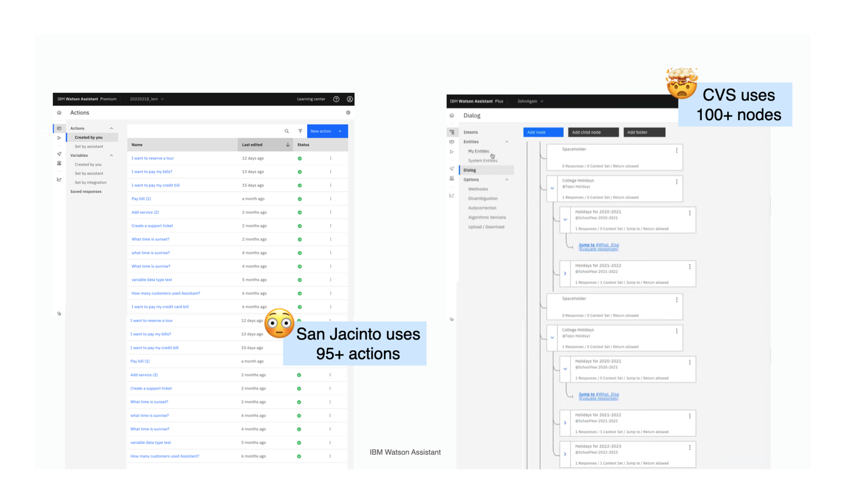Collapse the Entities section chevron
Viewport: 845px width, 504px height.
click(x=507, y=142)
